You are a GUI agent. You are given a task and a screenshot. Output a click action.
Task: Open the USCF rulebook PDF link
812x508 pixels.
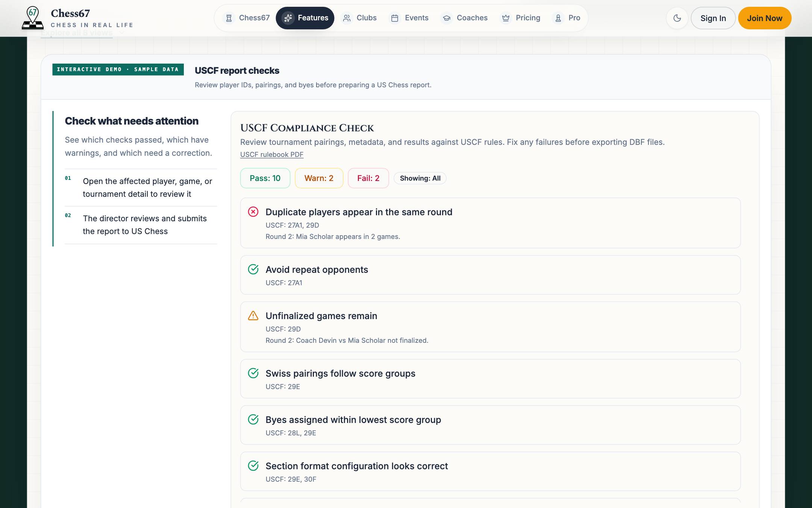[x=271, y=154]
